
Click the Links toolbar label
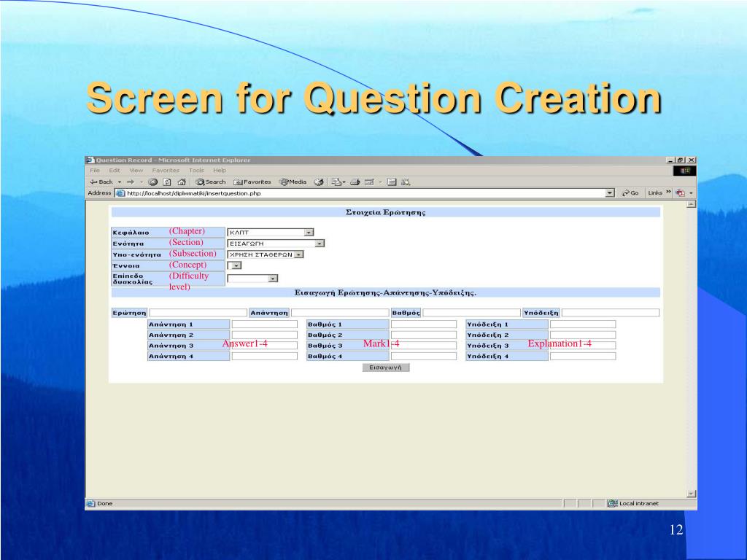pos(655,192)
